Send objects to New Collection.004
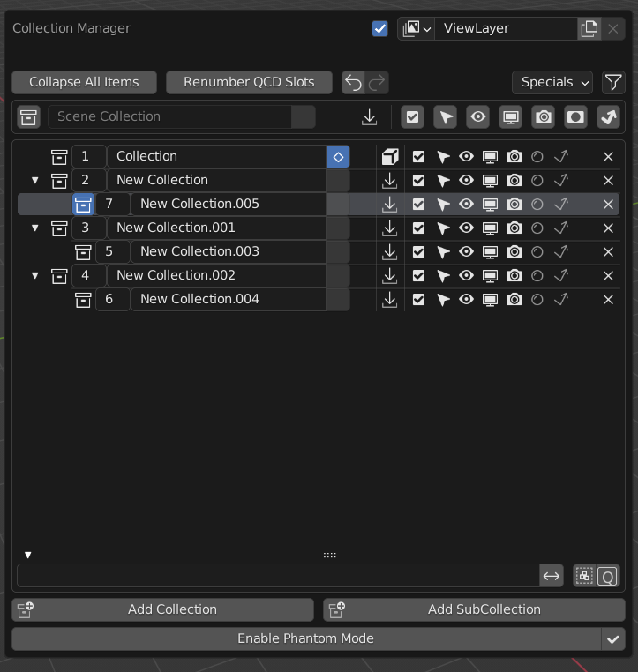The image size is (638, 672). tap(390, 299)
